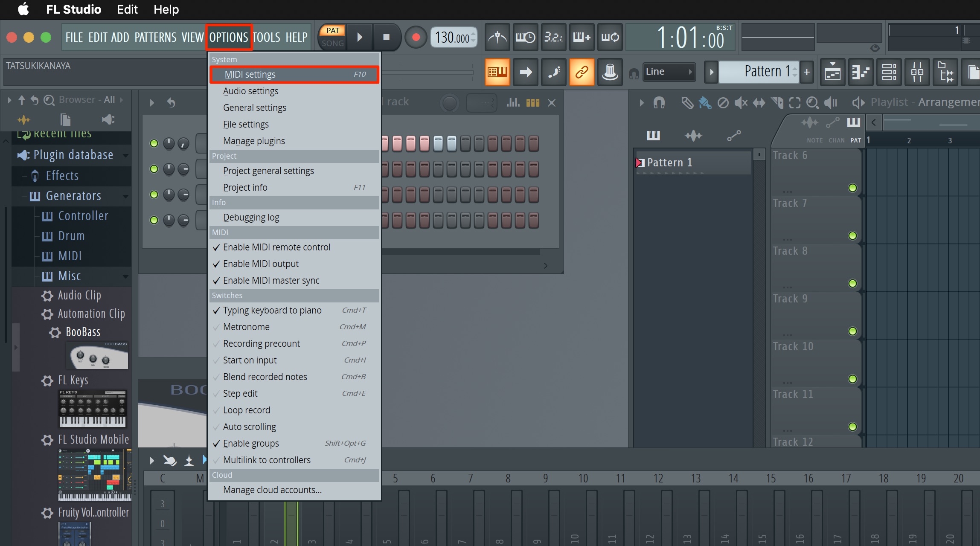The height and width of the screenshot is (546, 980).
Task: Click the note/clip grouping stamp icon
Action: [x=610, y=72]
